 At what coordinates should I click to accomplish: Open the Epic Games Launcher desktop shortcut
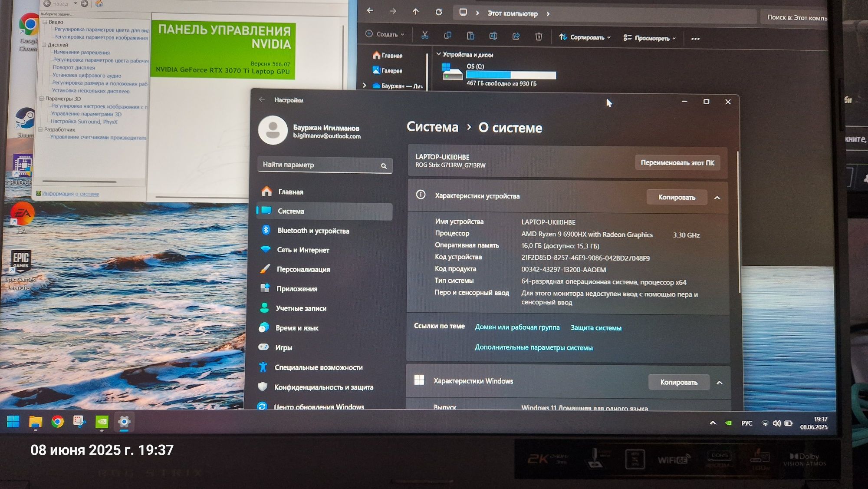click(x=20, y=270)
